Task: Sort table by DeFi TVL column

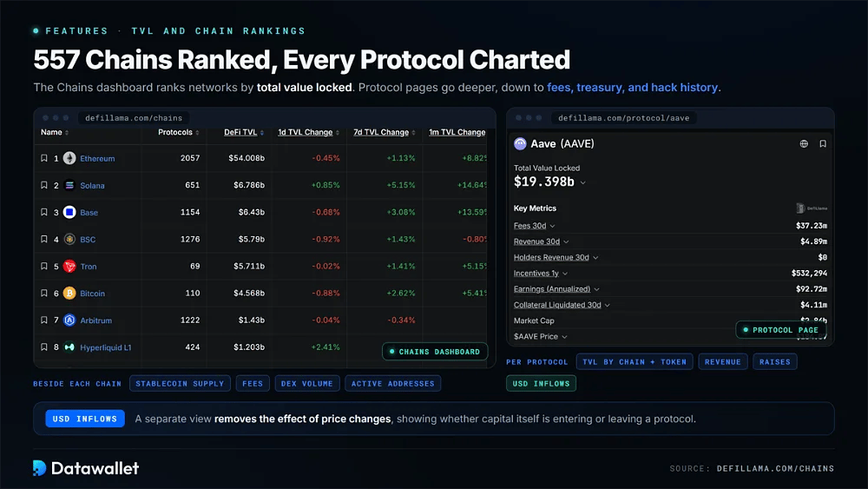Action: pos(244,132)
